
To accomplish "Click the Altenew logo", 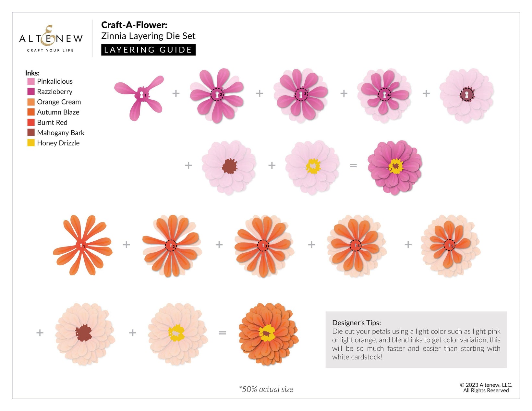I will pos(51,39).
